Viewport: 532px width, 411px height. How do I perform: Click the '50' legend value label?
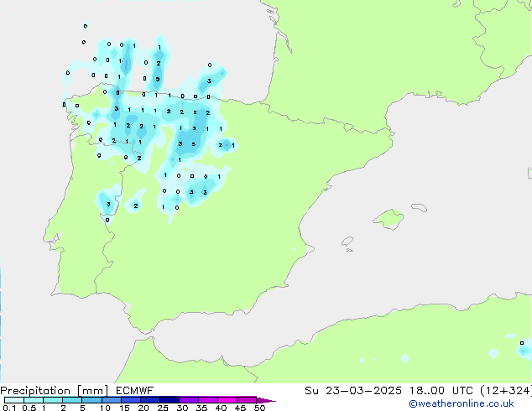coord(259,408)
